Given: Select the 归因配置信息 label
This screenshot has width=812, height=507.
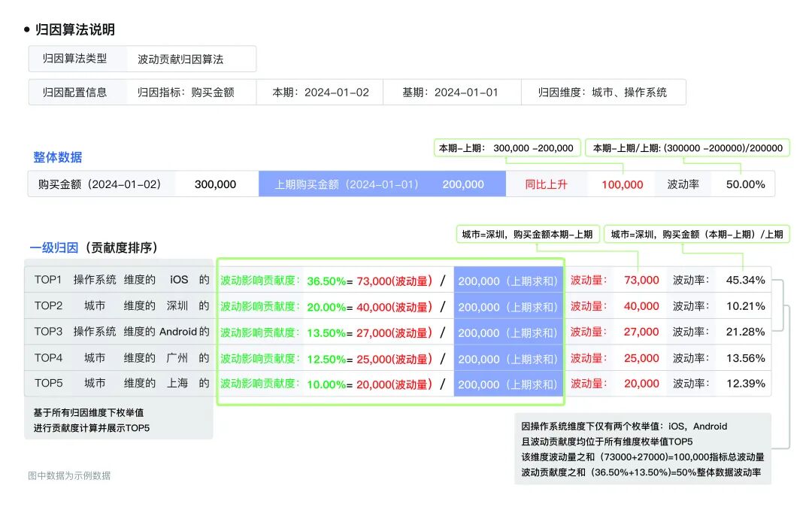Looking at the screenshot, I should click(74, 93).
